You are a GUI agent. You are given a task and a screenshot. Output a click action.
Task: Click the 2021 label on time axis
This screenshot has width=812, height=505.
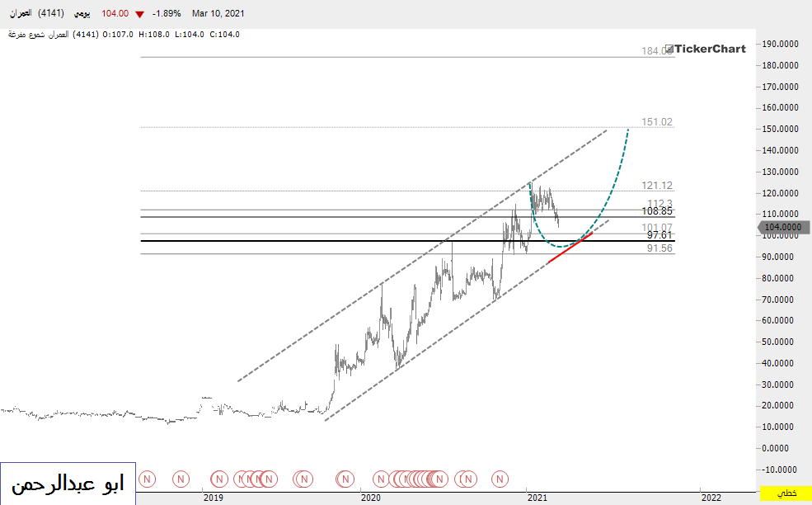click(x=536, y=497)
